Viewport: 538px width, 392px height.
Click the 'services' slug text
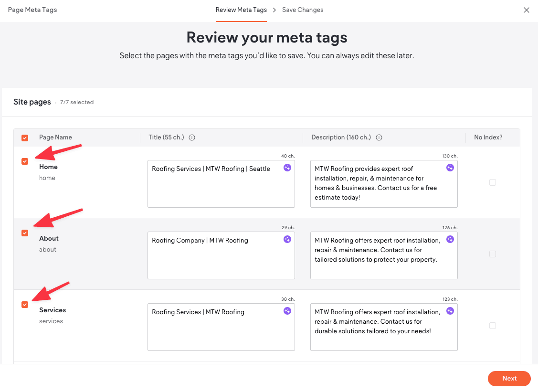point(51,321)
